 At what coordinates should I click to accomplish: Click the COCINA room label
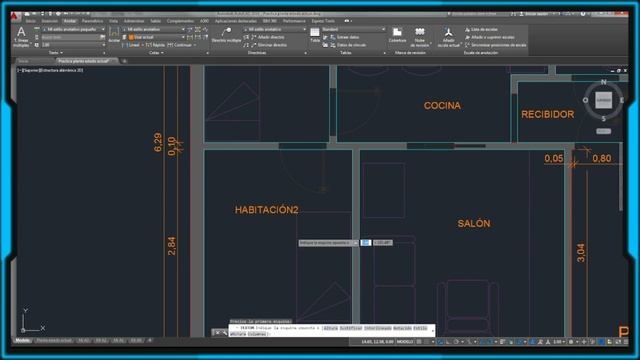point(442,106)
